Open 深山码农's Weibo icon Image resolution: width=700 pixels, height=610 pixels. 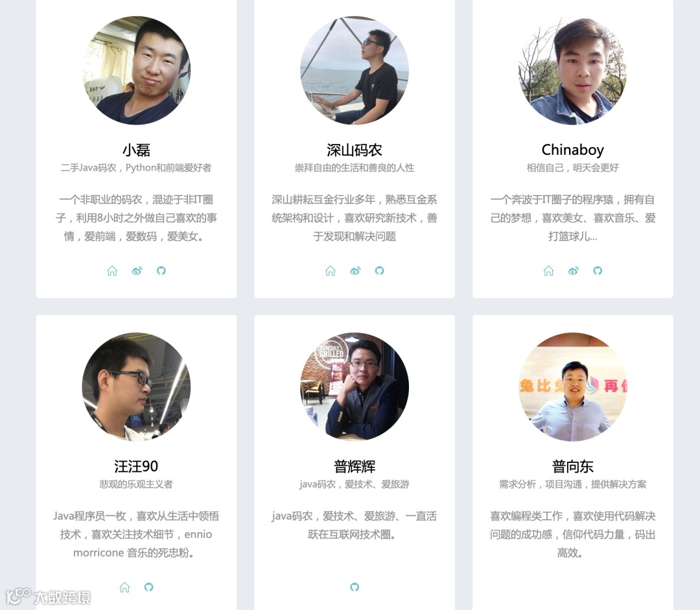coord(355,270)
